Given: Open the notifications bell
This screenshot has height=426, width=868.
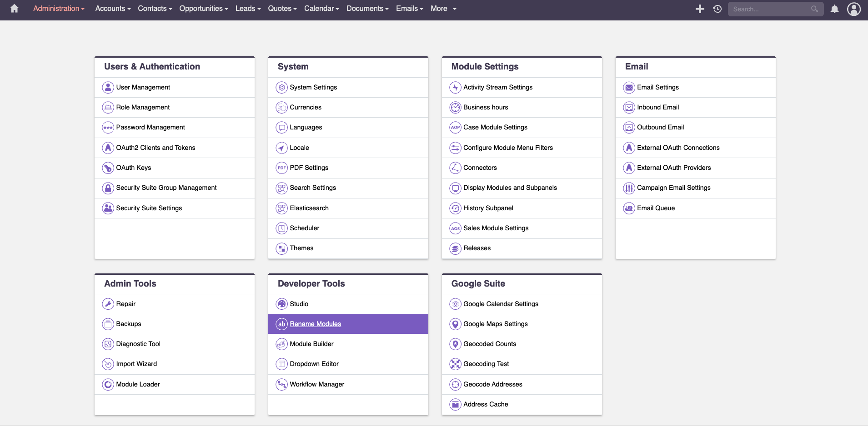Looking at the screenshot, I should pyautogui.click(x=834, y=9).
